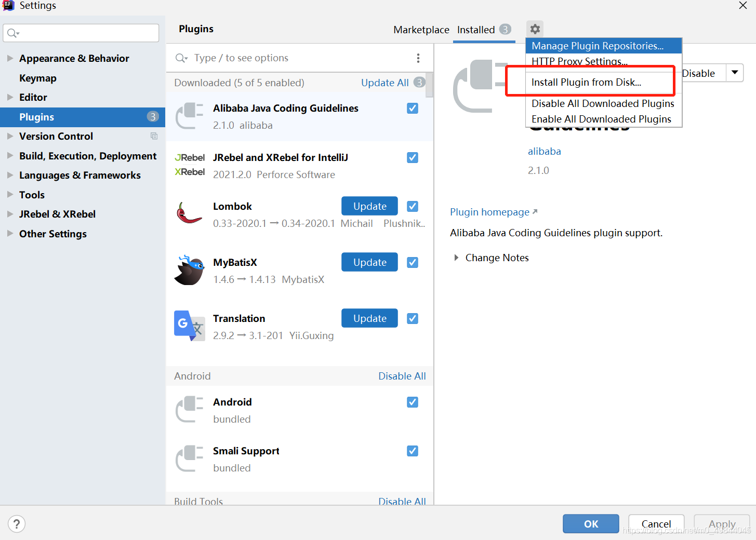Expand the Change Notes section
Viewport: 756px width, 540px height.
click(456, 258)
